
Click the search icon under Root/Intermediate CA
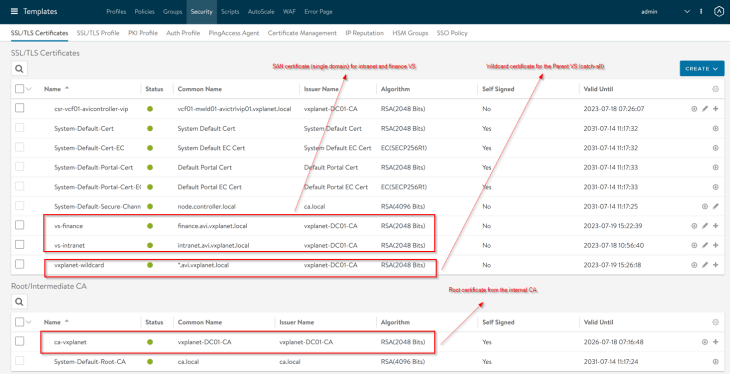pyautogui.click(x=19, y=302)
